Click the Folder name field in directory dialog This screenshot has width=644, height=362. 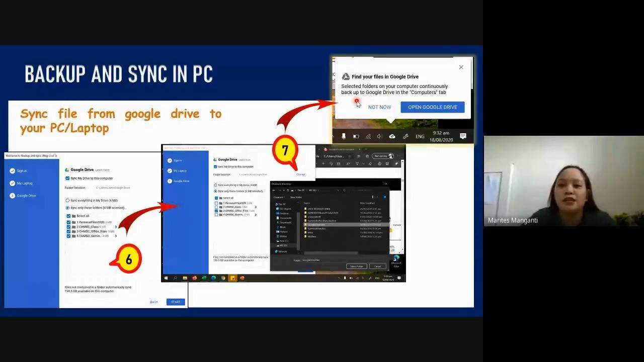pos(343,260)
